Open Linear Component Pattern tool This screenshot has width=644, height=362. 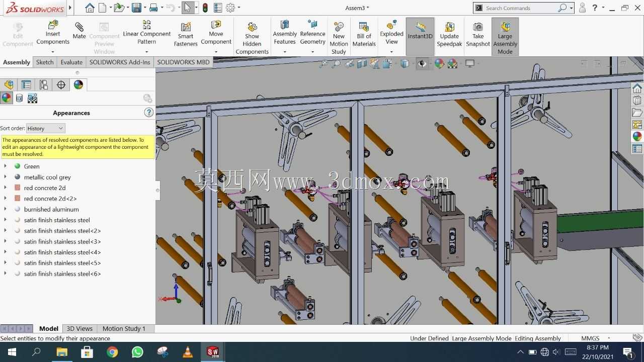click(147, 33)
